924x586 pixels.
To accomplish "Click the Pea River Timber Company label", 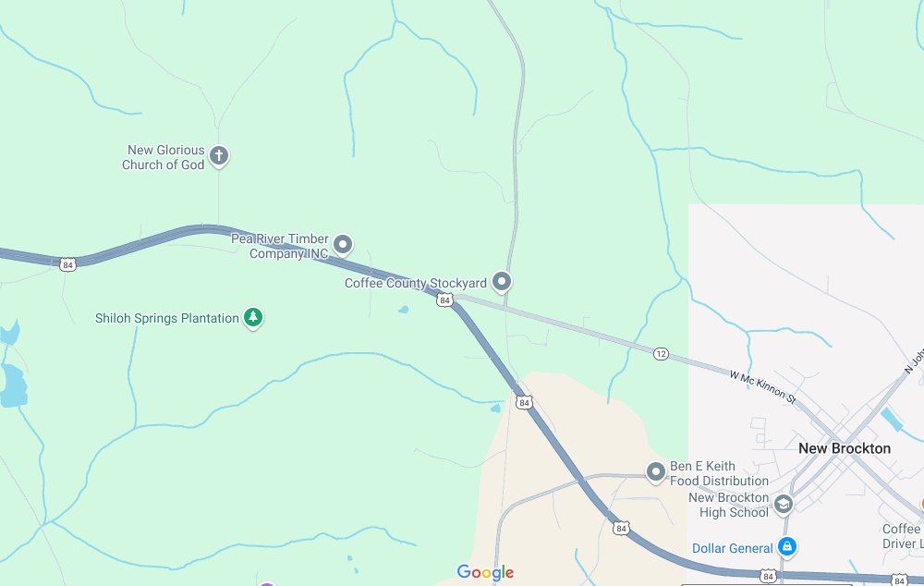I will (x=279, y=247).
